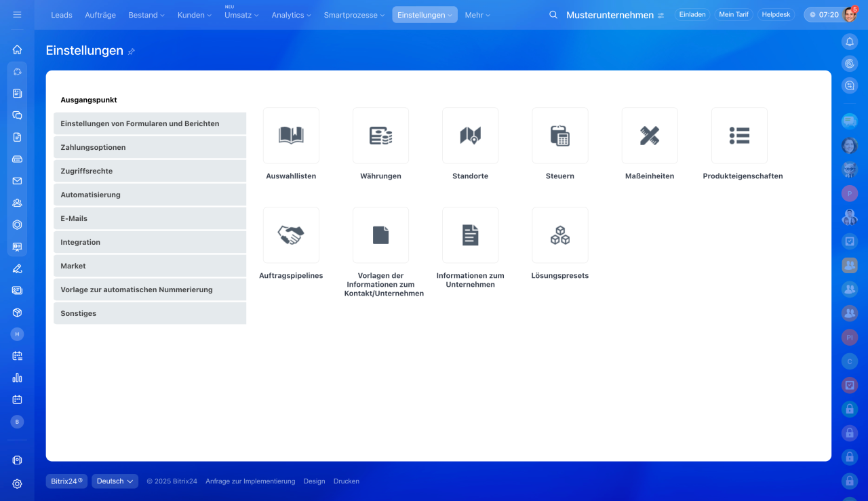
Task: Expand the Analytics menu dropdown
Action: click(291, 15)
